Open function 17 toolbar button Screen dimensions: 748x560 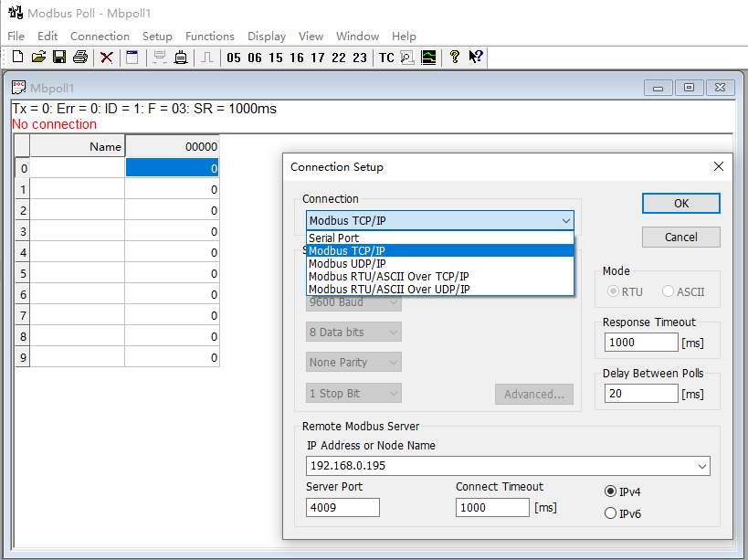click(318, 58)
